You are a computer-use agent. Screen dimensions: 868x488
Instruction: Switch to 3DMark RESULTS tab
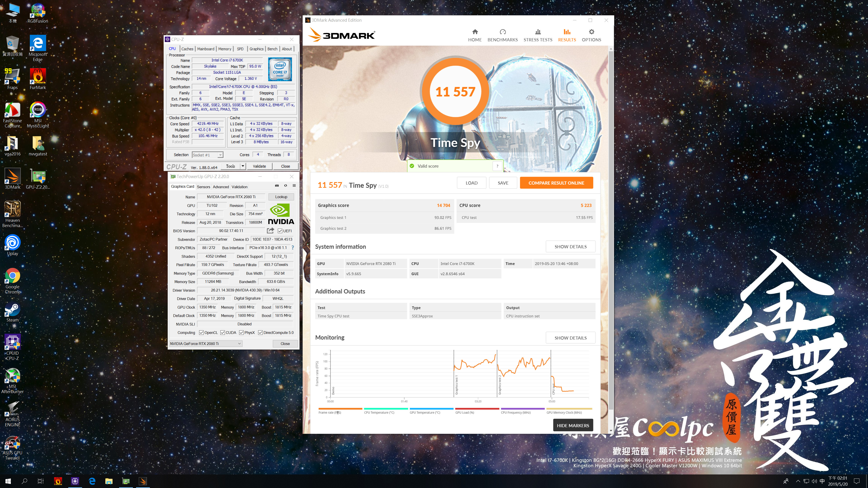(567, 35)
